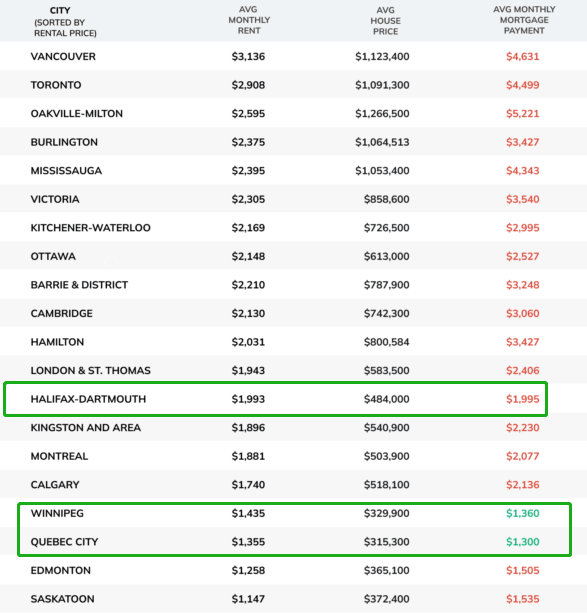This screenshot has height=614, width=587.
Task: Select the MISSISSAUGA rent value $2,395
Action: click(x=248, y=171)
